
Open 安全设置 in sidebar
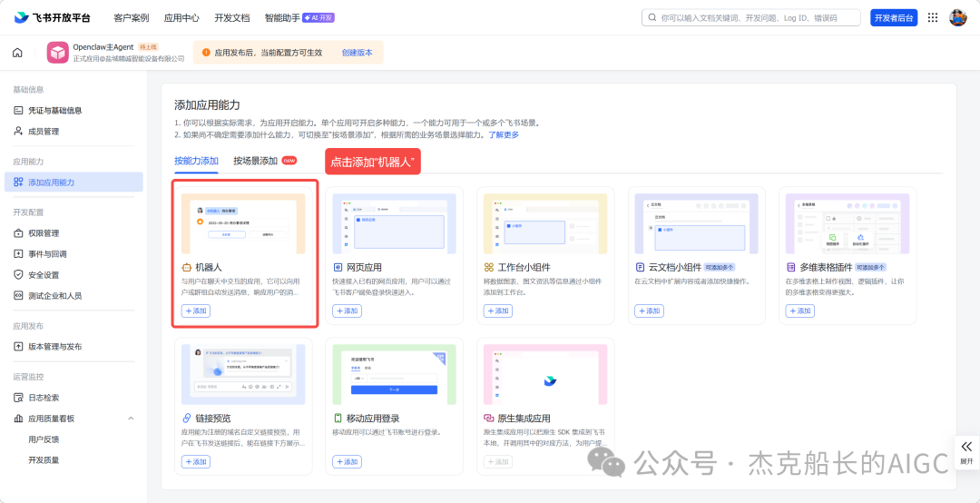[x=73, y=274]
